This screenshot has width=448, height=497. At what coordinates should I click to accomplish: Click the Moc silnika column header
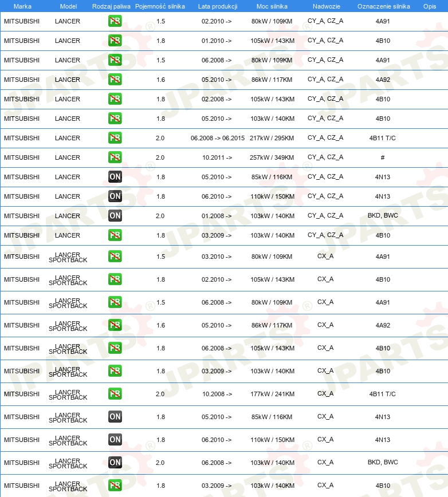(272, 6)
